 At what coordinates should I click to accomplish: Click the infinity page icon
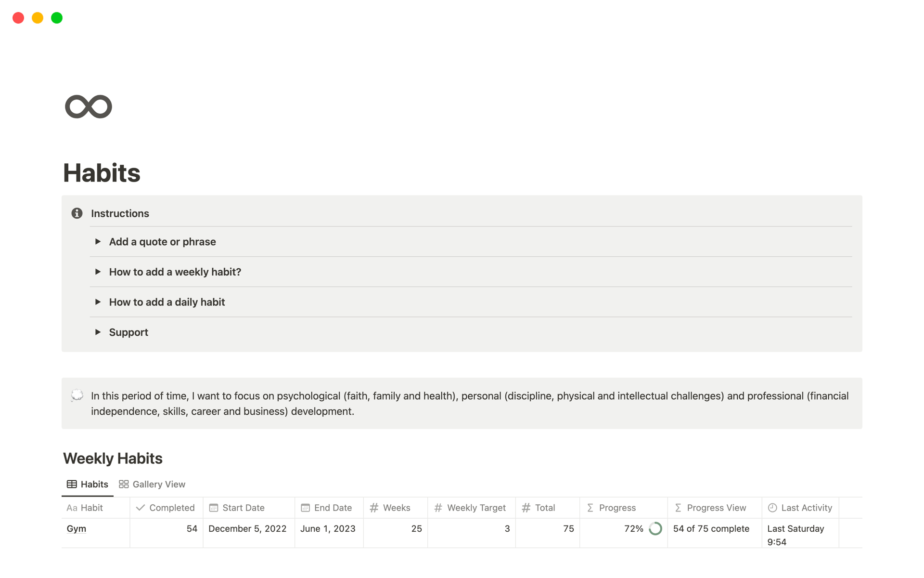pyautogui.click(x=89, y=106)
